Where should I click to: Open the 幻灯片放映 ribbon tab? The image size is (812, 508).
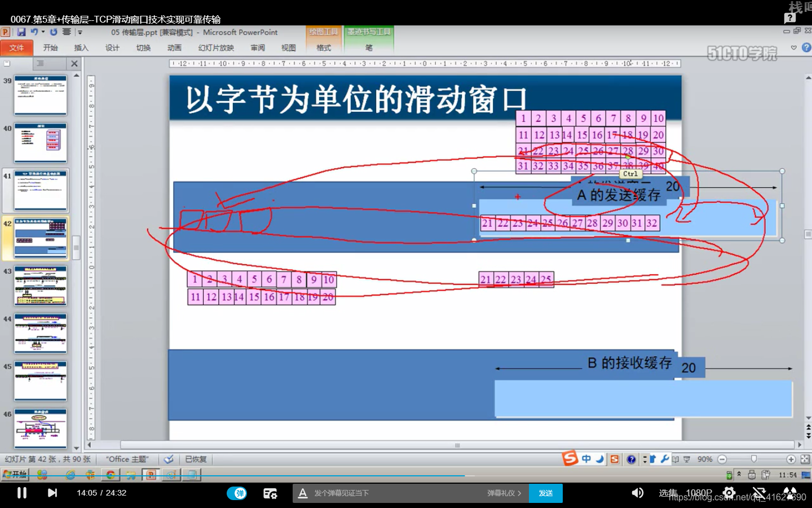pos(216,48)
